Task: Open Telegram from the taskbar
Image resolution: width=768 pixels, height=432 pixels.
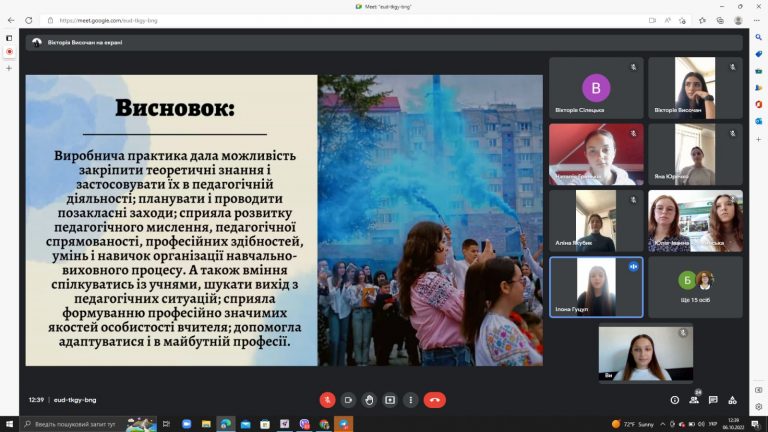Action: pyautogui.click(x=343, y=424)
